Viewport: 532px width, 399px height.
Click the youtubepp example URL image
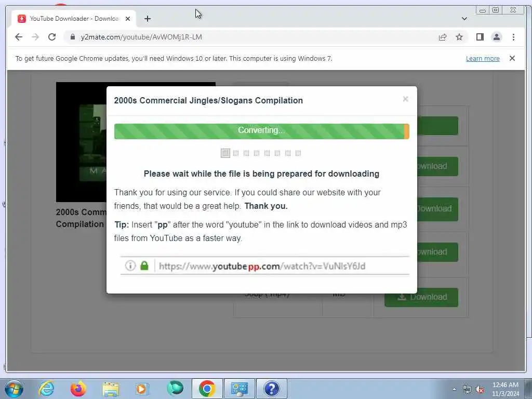264,265
